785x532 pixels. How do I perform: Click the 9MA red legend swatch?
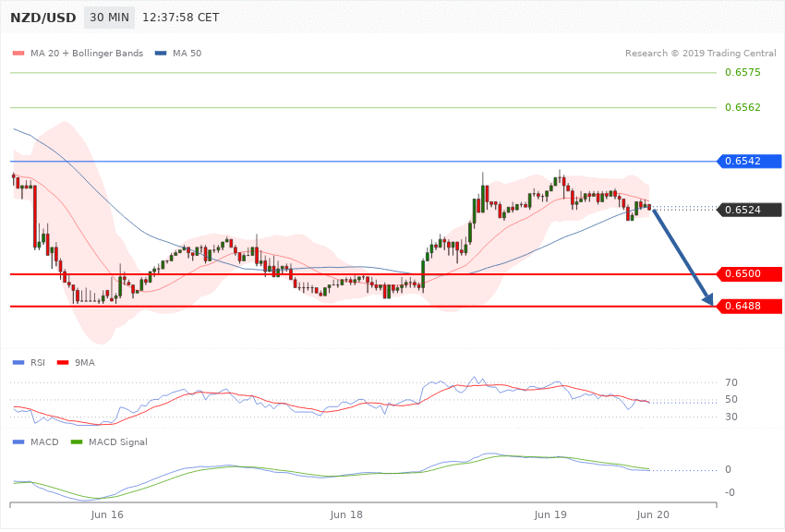[x=63, y=362]
